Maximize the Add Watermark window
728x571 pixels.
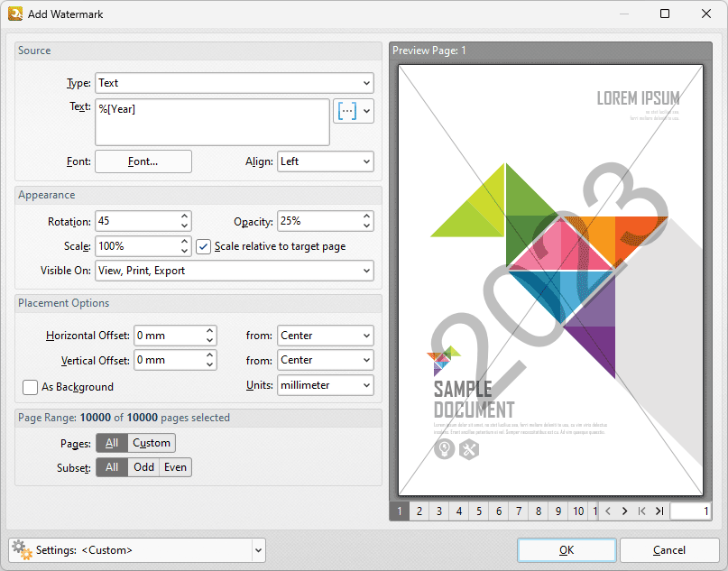665,14
